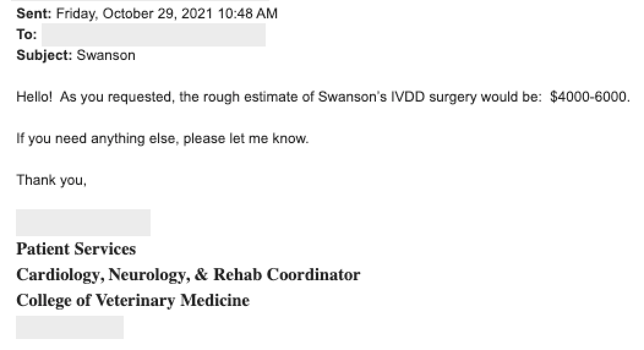Click the 'Thank you,' closing line
This screenshot has height=350, width=644.
point(51,180)
